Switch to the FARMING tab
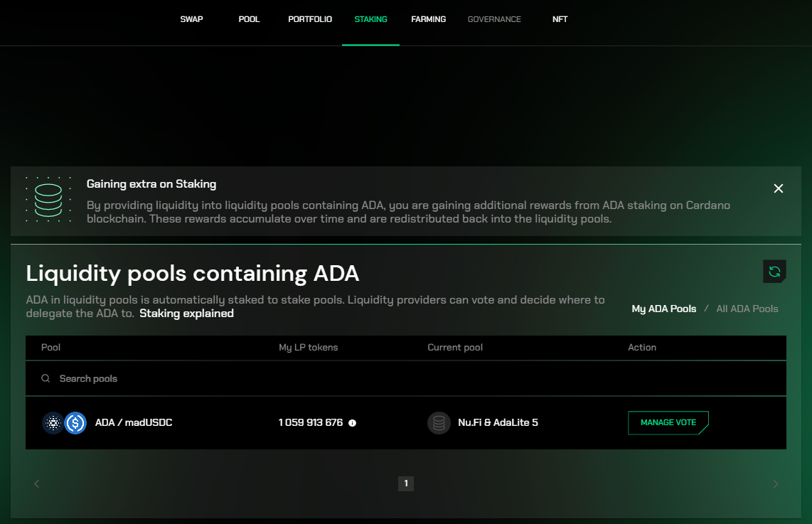 [x=428, y=19]
